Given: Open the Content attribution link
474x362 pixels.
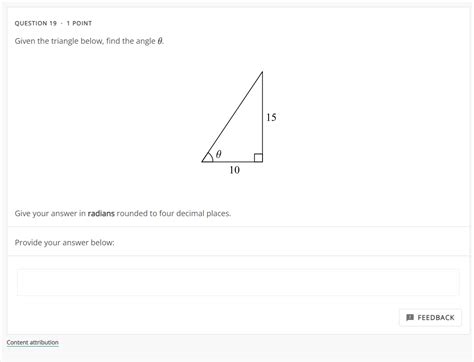Looking at the screenshot, I should tap(33, 342).
